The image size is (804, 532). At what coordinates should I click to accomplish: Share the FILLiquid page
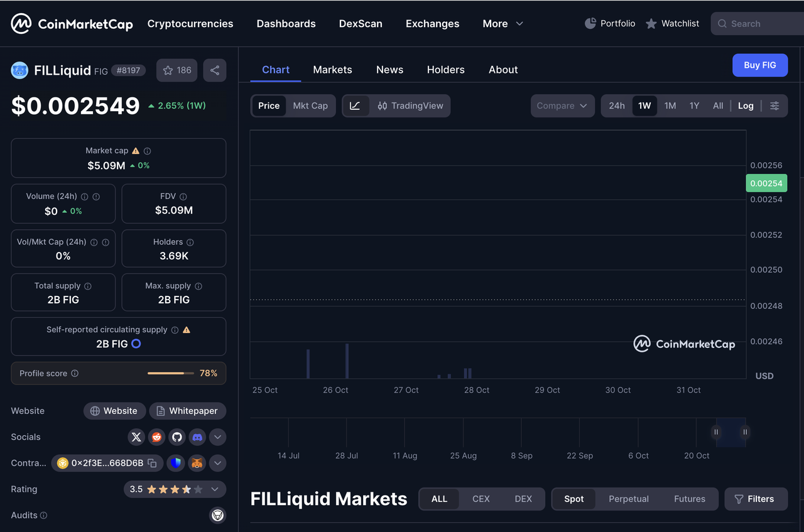[x=215, y=70]
